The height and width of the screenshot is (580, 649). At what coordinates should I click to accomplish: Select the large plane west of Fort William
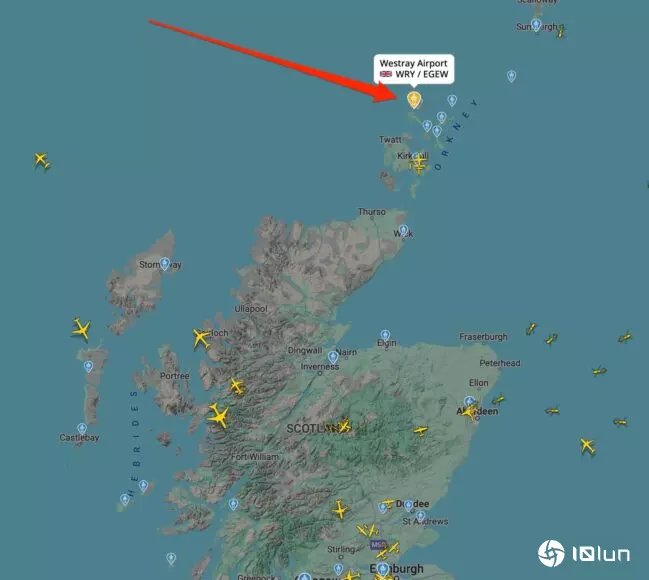click(219, 416)
